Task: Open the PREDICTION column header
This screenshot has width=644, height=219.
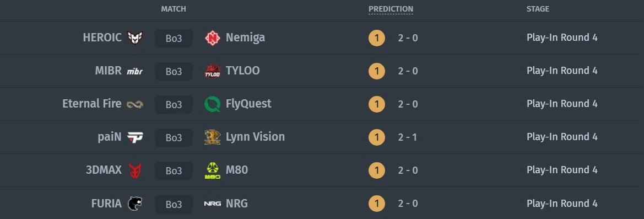Action: click(x=391, y=9)
